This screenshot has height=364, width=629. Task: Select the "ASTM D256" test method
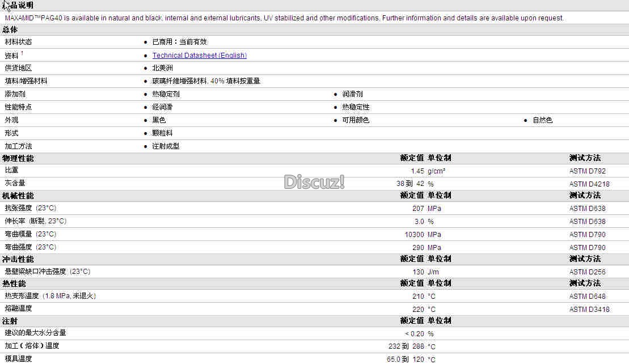click(588, 272)
